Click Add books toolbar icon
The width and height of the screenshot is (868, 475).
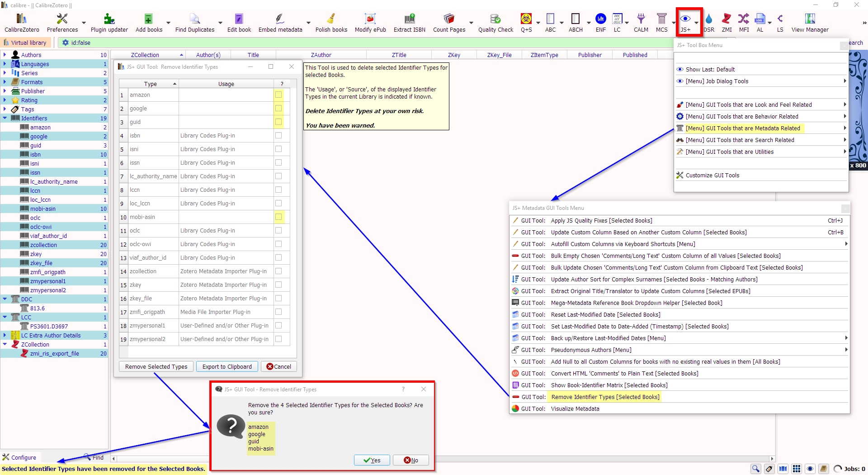point(149,23)
